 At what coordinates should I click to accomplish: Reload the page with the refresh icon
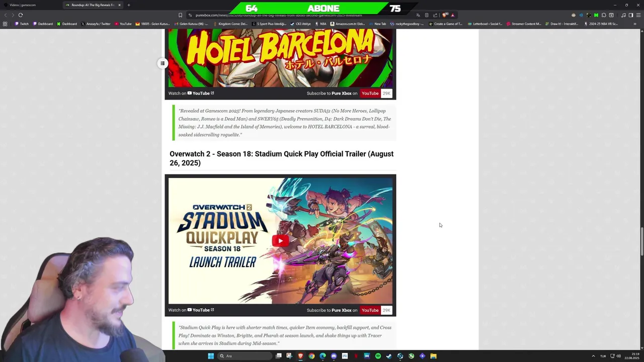pos(21,15)
